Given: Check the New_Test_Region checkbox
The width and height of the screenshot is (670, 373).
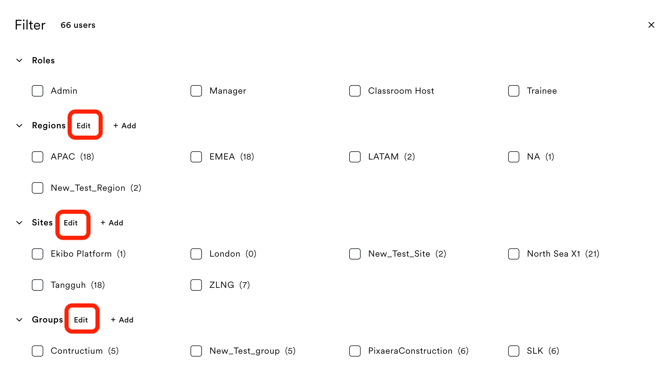Looking at the screenshot, I should pos(38,188).
